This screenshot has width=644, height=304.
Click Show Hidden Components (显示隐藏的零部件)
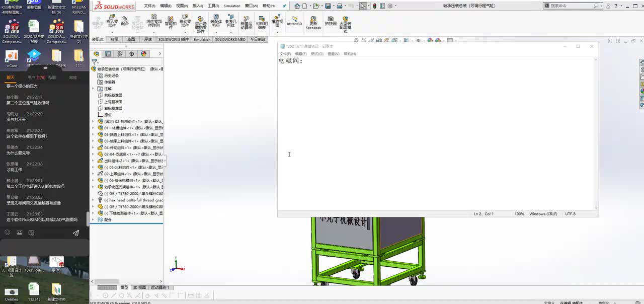[x=200, y=24]
